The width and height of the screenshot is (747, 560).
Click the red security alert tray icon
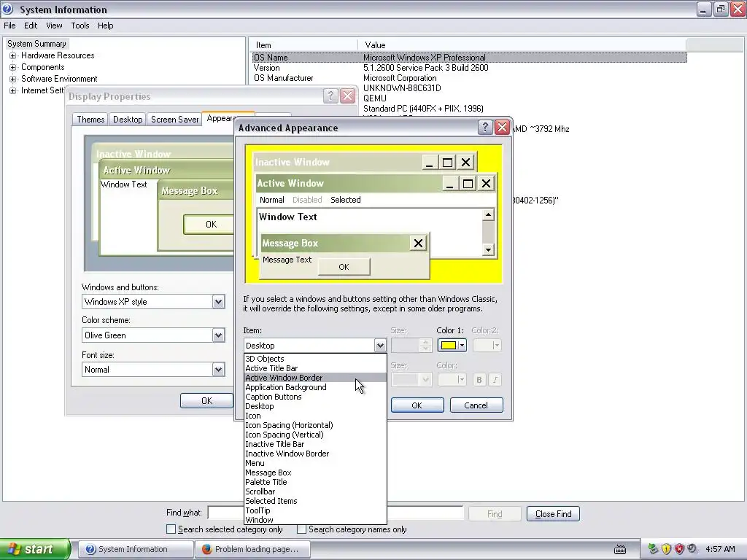[x=679, y=549]
